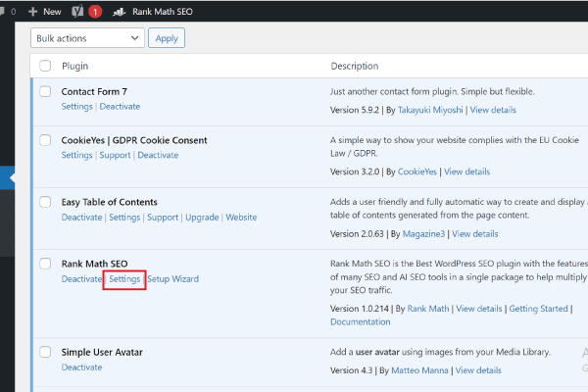Launch Rank Math Setup Wizard

pos(172,279)
